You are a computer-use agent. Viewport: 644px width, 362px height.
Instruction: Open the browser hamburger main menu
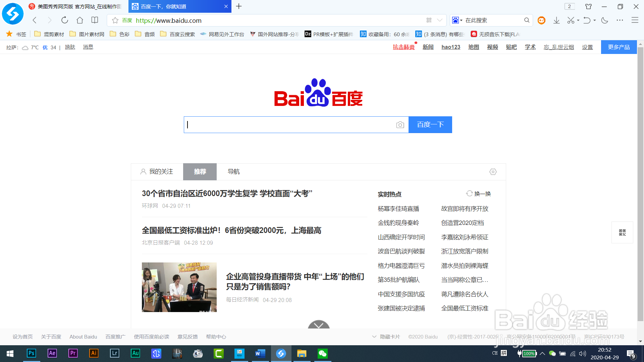point(635,20)
